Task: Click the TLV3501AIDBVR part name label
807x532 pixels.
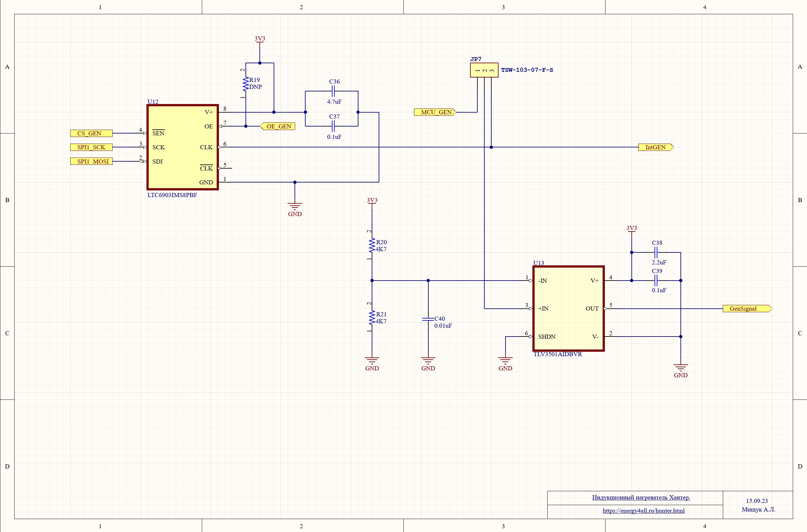Action: 558,354
